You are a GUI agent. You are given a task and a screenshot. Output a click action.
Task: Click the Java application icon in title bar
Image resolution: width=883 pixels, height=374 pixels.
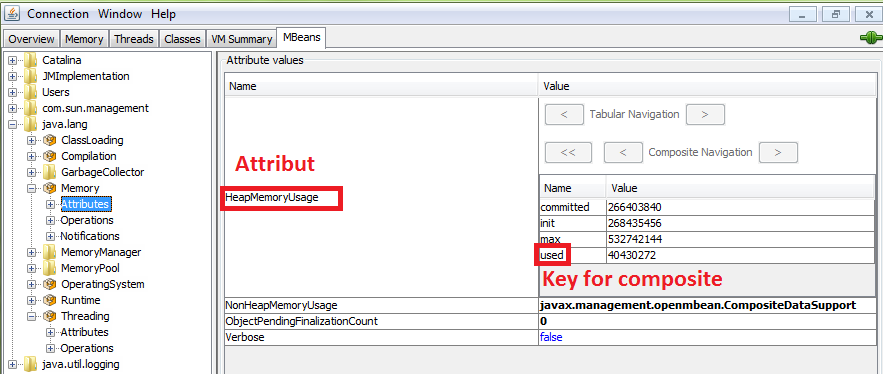click(11, 14)
